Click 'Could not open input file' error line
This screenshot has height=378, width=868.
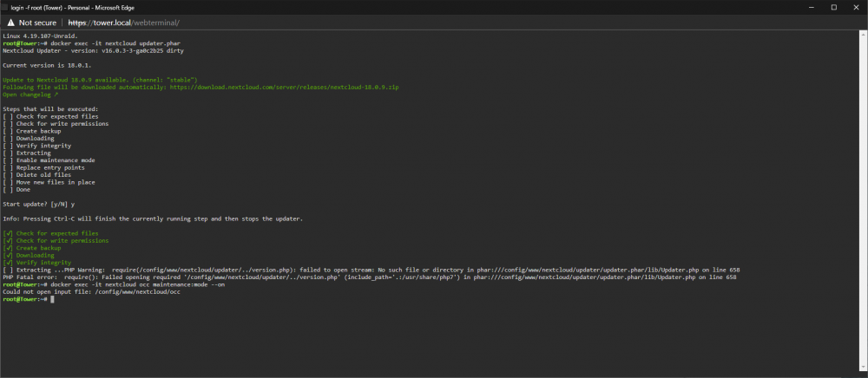click(91, 292)
